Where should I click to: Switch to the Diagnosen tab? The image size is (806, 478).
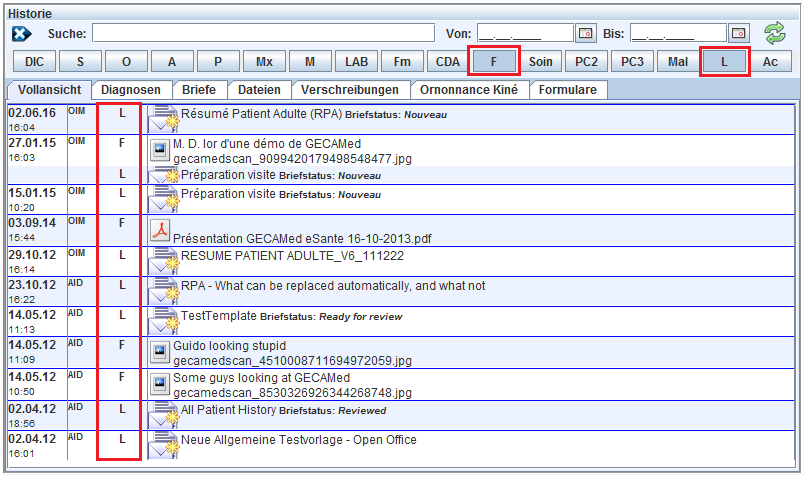[x=130, y=90]
